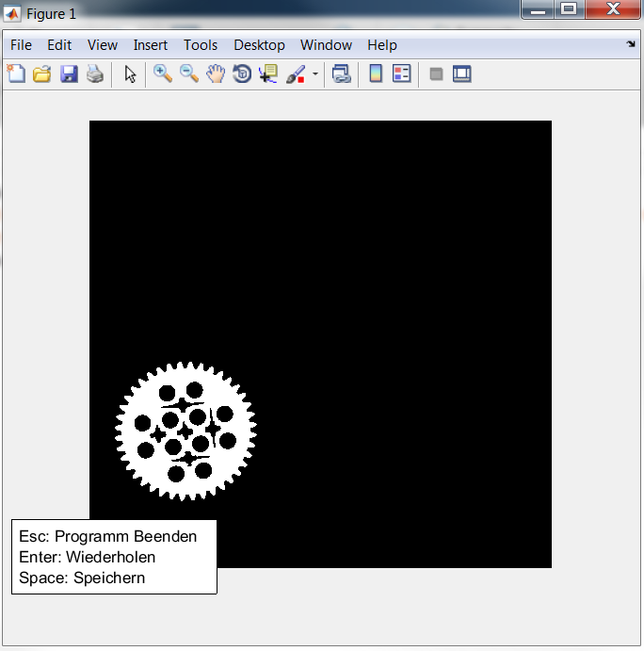
Task: Select the Zoom In tool
Action: coord(163,73)
